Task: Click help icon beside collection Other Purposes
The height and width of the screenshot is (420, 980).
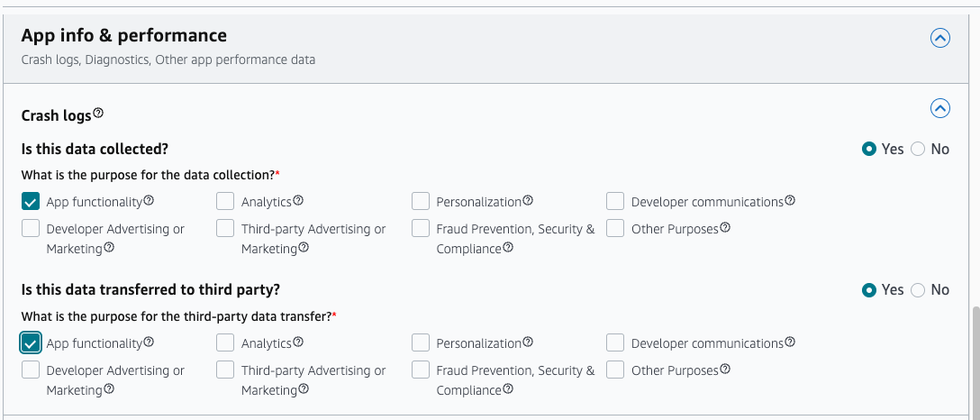Action: click(725, 227)
